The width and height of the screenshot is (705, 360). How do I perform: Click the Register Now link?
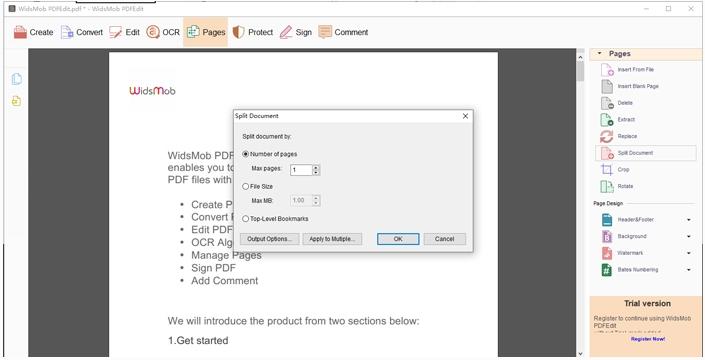pyautogui.click(x=647, y=339)
